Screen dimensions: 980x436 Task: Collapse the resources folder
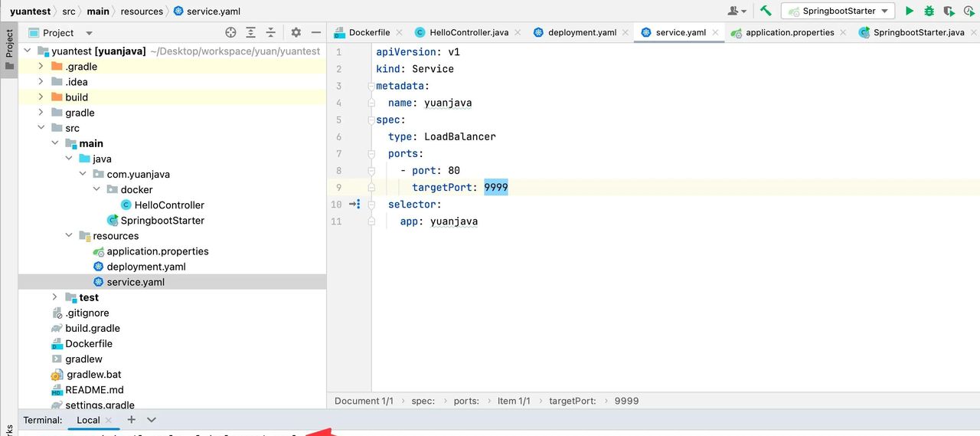69,236
